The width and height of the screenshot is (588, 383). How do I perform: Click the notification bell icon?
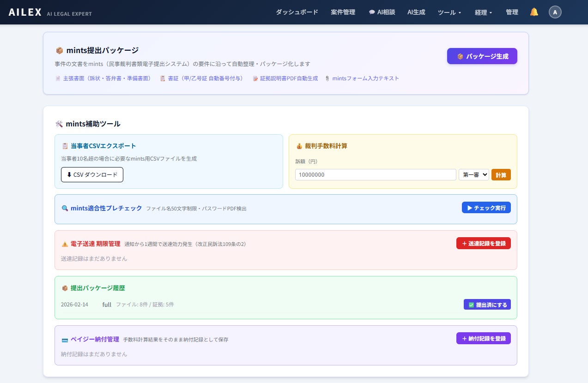[x=534, y=12]
